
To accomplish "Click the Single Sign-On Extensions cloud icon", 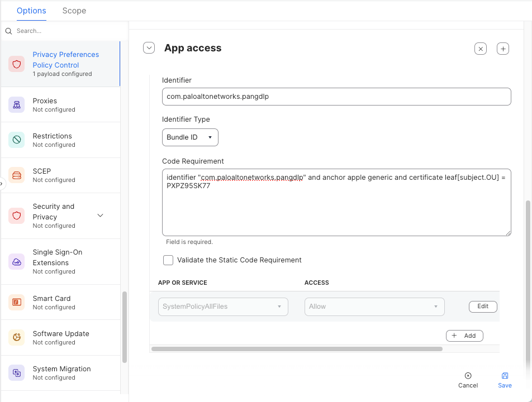I will tap(17, 261).
